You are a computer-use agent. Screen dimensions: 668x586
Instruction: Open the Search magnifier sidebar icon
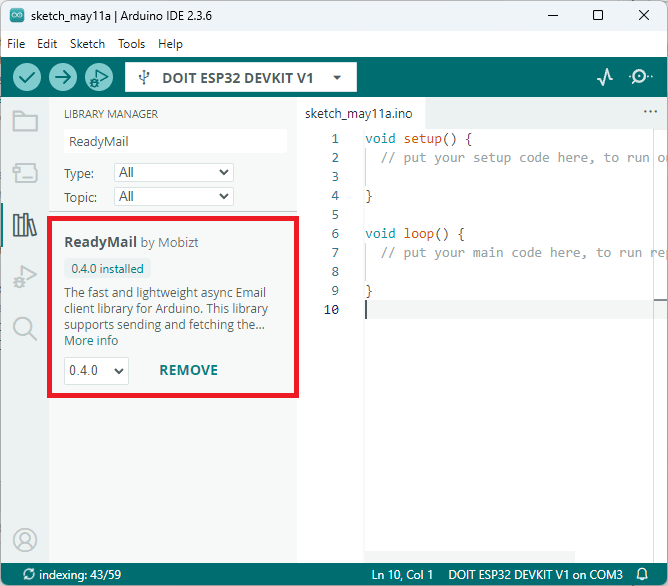(25, 329)
